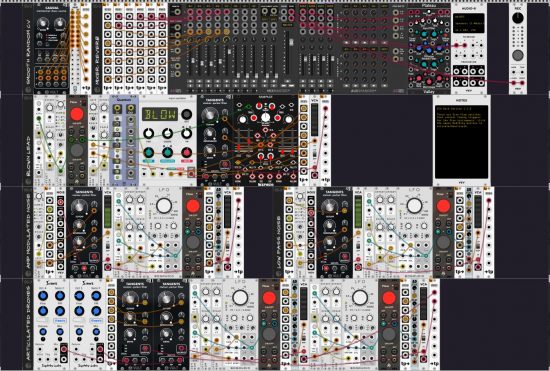Click the Articulated Drones label strip
The width and height of the screenshot is (550, 371).
(28, 324)
